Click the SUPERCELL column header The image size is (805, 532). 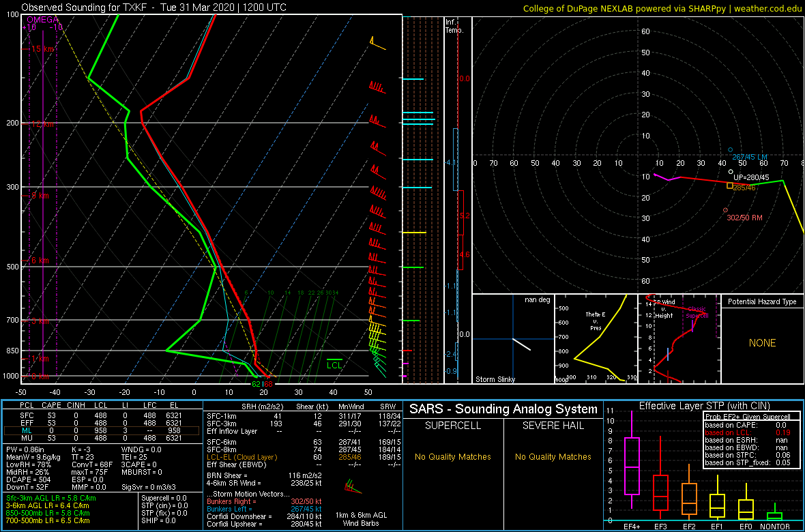tap(452, 426)
